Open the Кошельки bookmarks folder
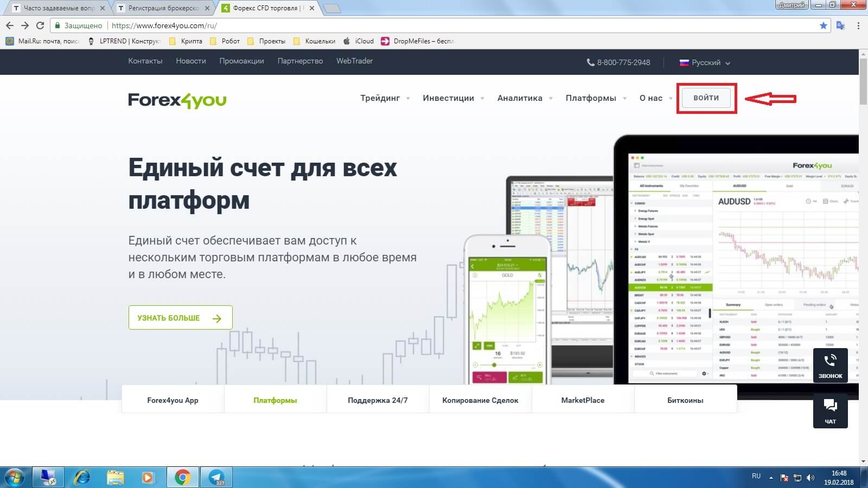The image size is (868, 488). tap(314, 41)
